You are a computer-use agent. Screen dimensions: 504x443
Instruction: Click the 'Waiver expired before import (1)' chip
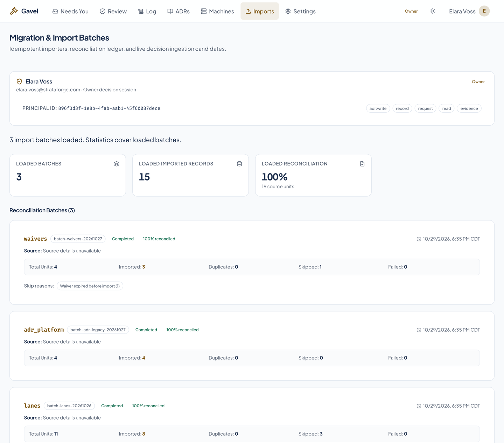pyautogui.click(x=90, y=286)
